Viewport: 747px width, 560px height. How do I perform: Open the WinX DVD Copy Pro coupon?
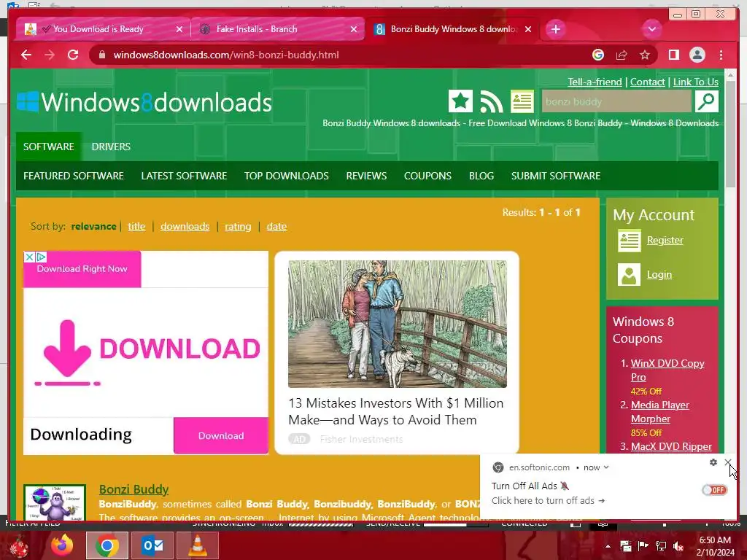click(x=667, y=370)
